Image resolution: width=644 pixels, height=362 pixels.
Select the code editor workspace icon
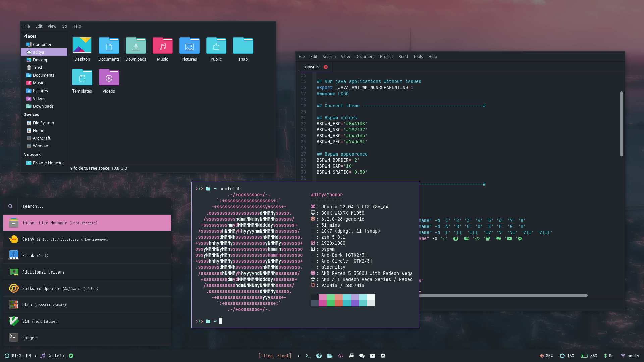coord(341,356)
